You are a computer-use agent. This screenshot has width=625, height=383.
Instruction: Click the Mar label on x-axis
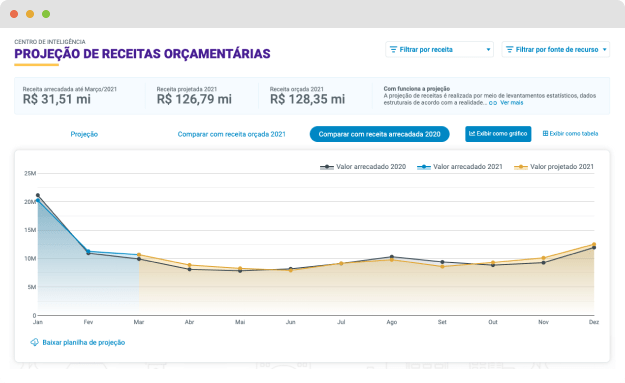pyautogui.click(x=139, y=322)
